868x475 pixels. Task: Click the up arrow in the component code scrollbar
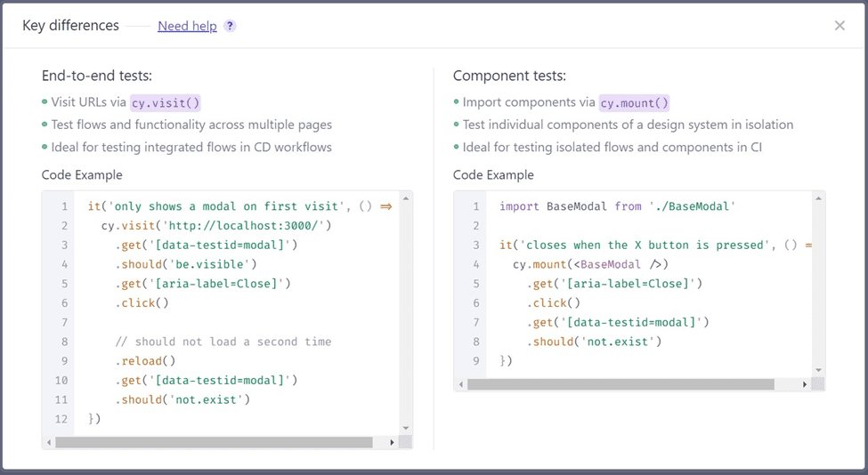tap(818, 198)
